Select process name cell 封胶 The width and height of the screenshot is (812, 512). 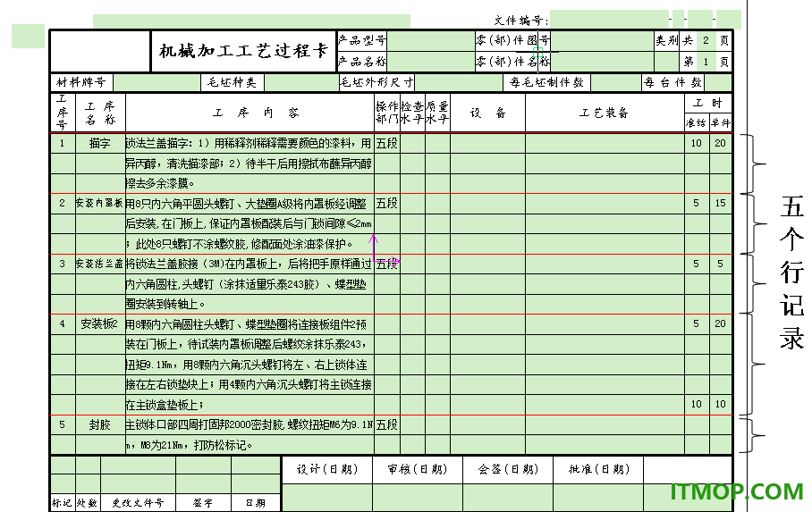click(x=100, y=425)
